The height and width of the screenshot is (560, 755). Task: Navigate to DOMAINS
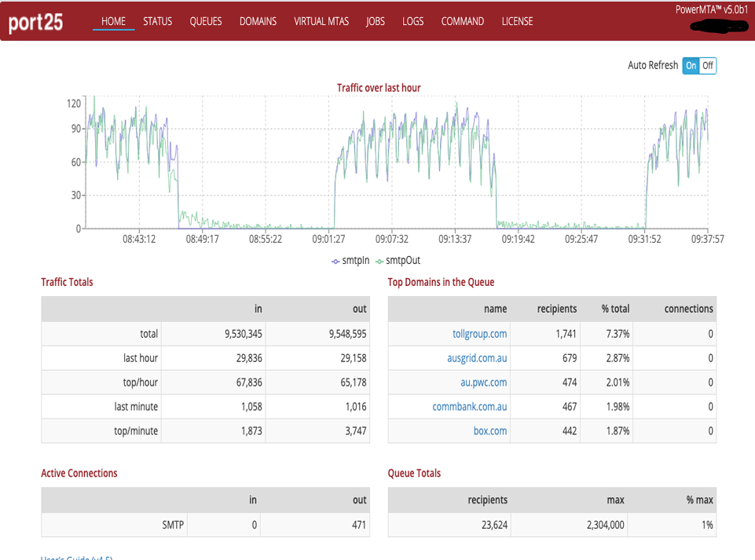click(x=258, y=21)
